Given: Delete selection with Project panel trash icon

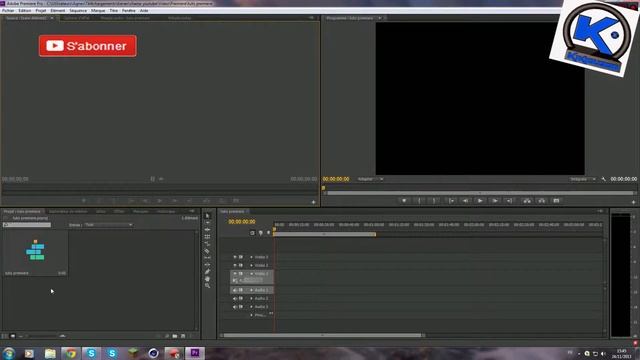Looking at the screenshot, I should [x=191, y=336].
